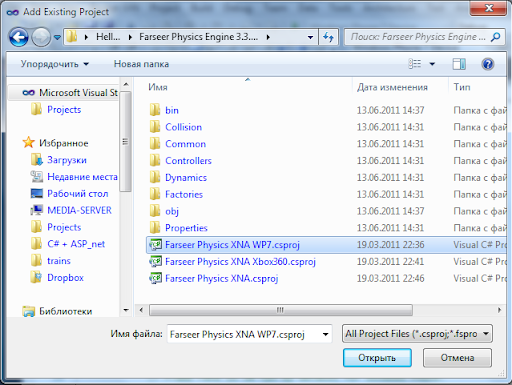512x385 pixels.
Task: Open view options dropdown arrow
Action: pos(432,64)
